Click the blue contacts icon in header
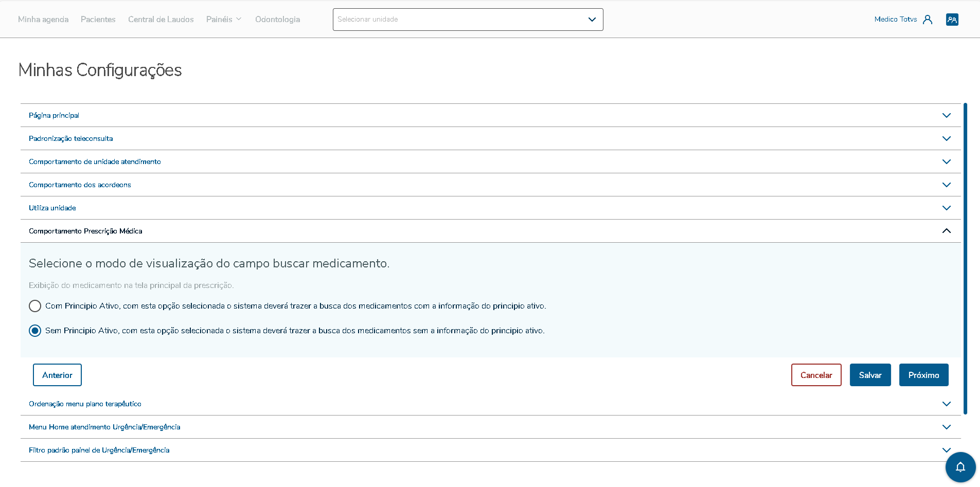Image resolution: width=980 pixels, height=487 pixels. pyautogui.click(x=952, y=20)
